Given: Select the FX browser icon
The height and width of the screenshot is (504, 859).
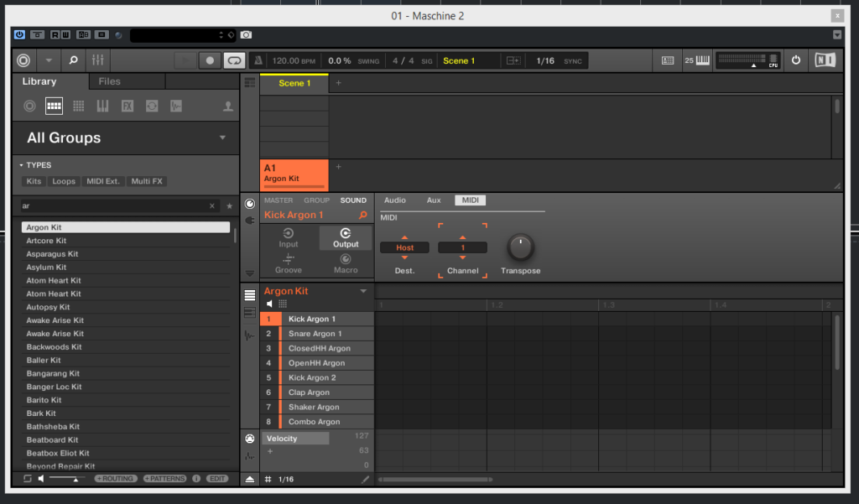Looking at the screenshot, I should click(x=128, y=107).
